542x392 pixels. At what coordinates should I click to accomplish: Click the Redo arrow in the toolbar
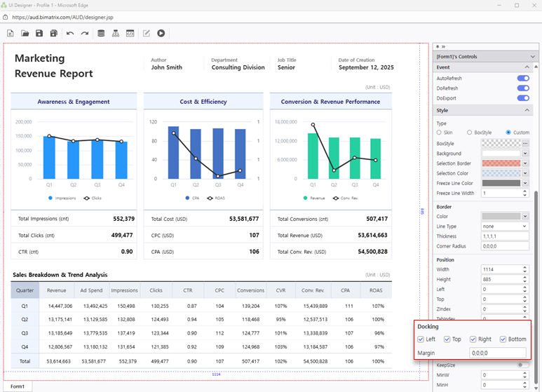(x=84, y=33)
